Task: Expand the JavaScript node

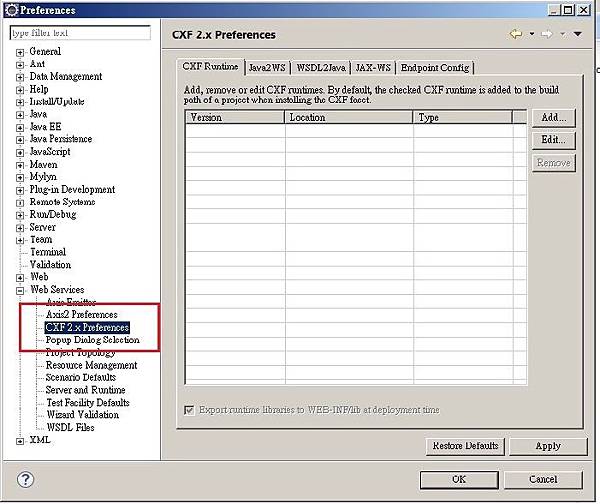Action: tap(20, 152)
